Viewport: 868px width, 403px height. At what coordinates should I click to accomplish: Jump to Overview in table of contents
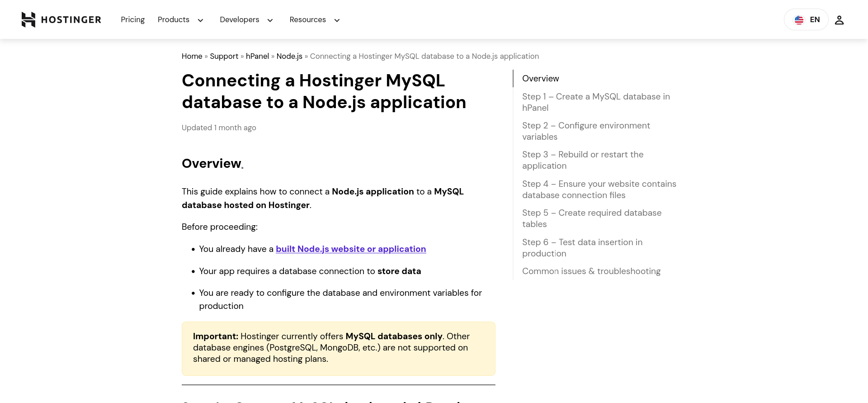click(541, 78)
